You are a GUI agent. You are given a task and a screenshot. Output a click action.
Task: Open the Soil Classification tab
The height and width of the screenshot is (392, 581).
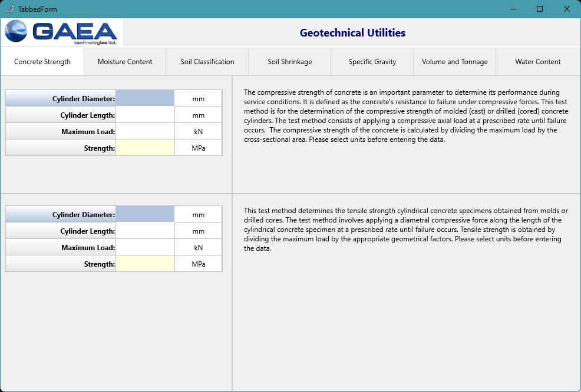coord(207,61)
